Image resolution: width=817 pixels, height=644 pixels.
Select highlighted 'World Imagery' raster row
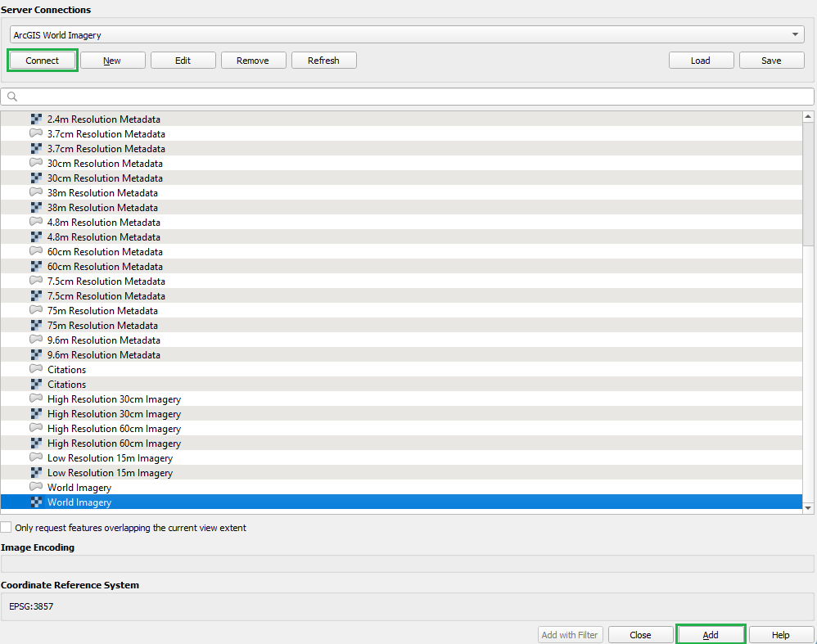click(x=401, y=502)
